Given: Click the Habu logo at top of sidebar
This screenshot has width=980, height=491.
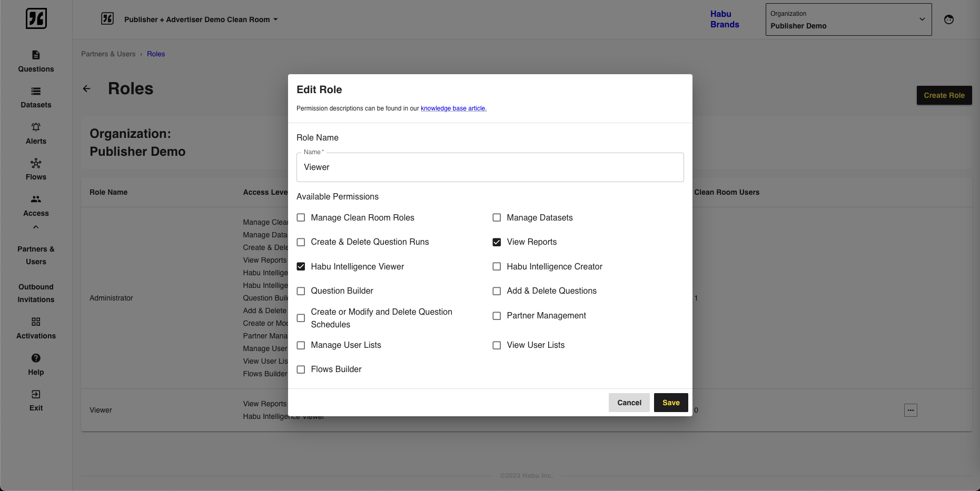Looking at the screenshot, I should pyautogui.click(x=36, y=18).
